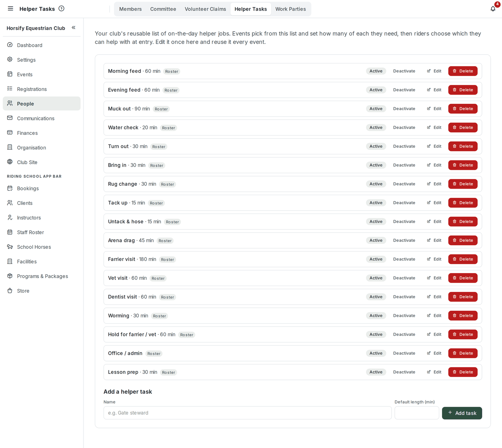
Task: Edit the Office / admin task
Action: pos(434,353)
